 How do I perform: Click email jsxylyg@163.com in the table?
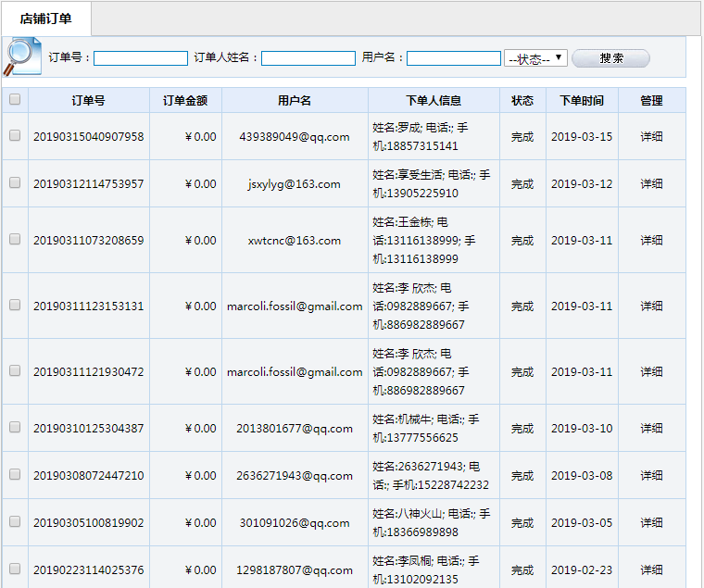coord(295,184)
